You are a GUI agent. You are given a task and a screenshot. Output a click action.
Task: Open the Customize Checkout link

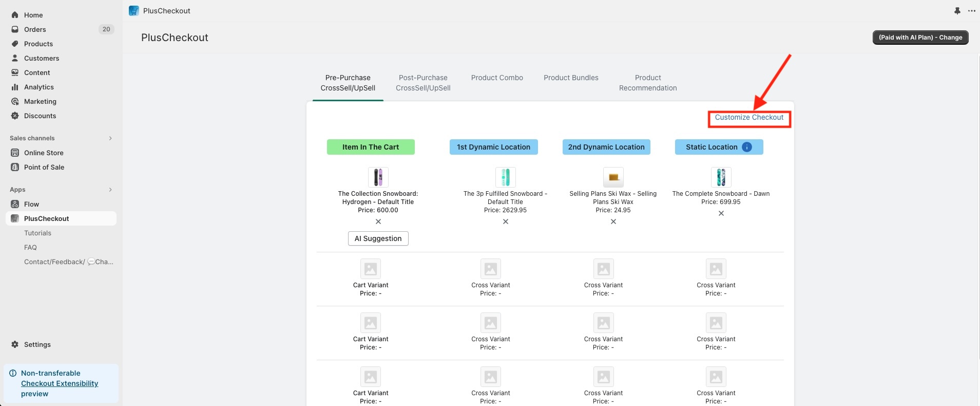click(x=749, y=117)
